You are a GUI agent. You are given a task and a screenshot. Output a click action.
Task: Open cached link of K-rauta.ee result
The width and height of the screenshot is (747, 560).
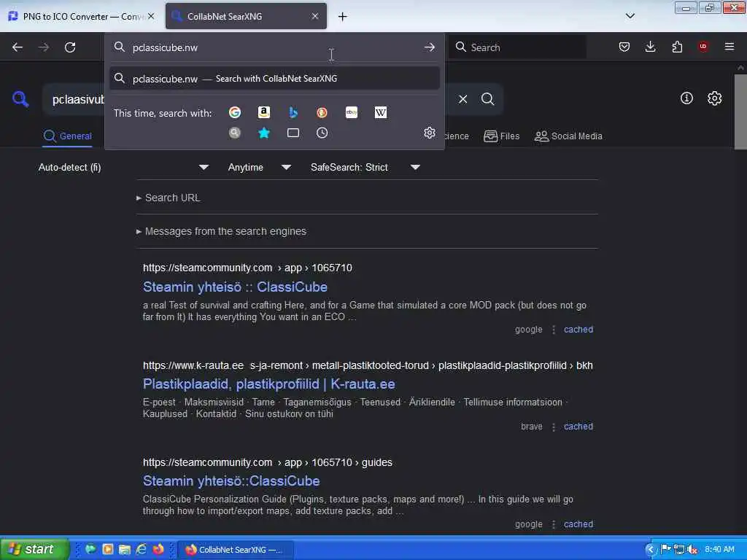578,427
